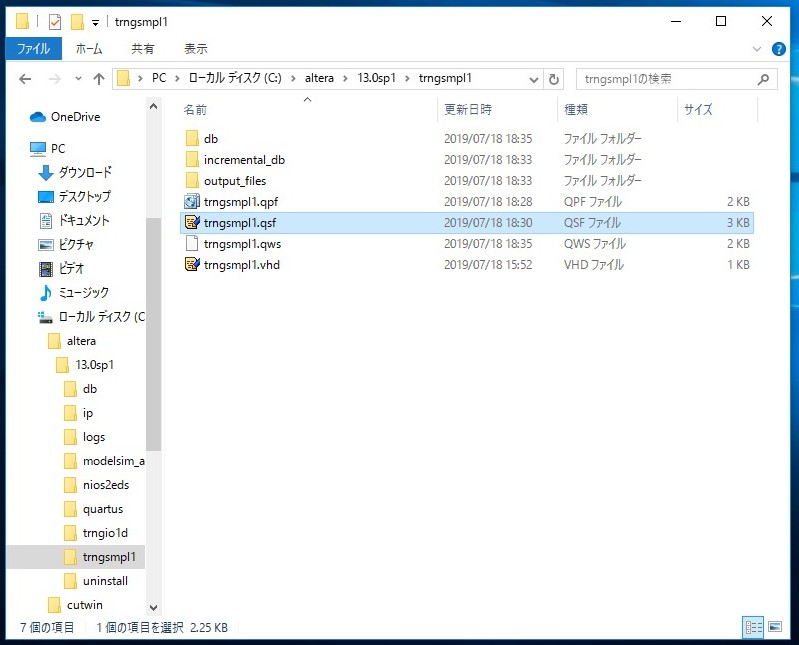Click the QSF ファイル type cell
Viewport: 799px width, 645px height.
[x=592, y=223]
